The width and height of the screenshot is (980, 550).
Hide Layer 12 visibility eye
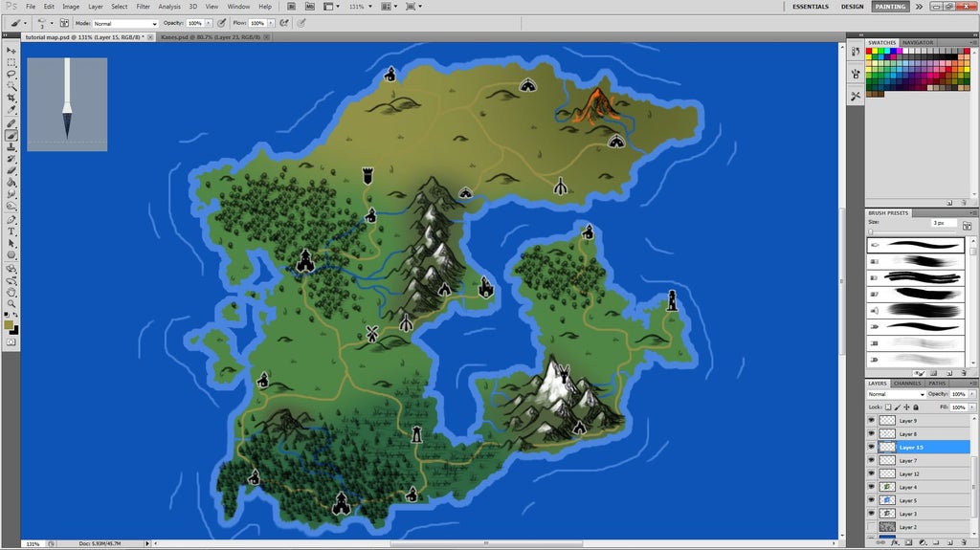coord(872,473)
